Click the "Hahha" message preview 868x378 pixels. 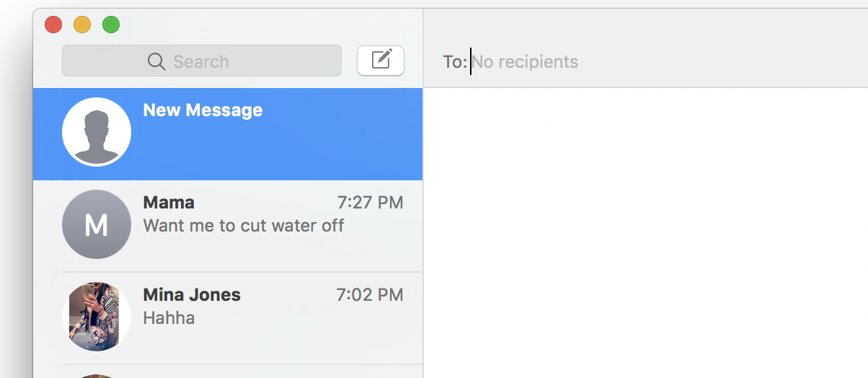click(169, 318)
